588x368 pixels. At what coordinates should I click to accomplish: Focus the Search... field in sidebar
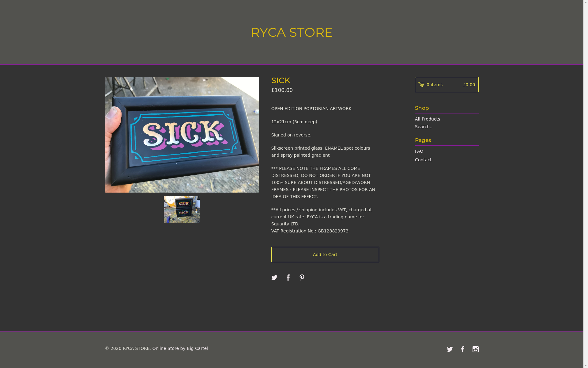tap(447, 127)
